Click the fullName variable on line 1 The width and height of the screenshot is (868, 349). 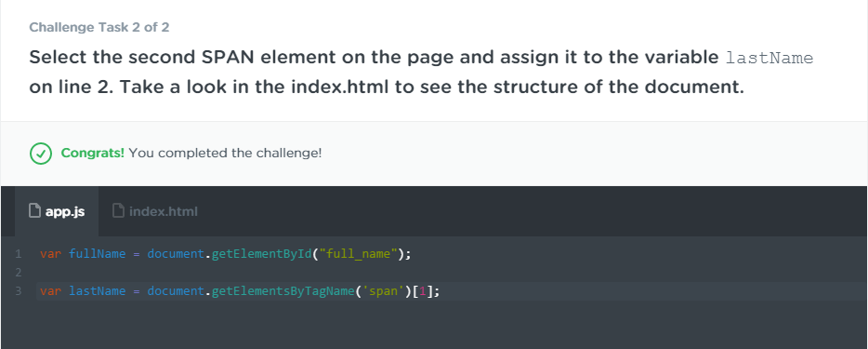97,254
